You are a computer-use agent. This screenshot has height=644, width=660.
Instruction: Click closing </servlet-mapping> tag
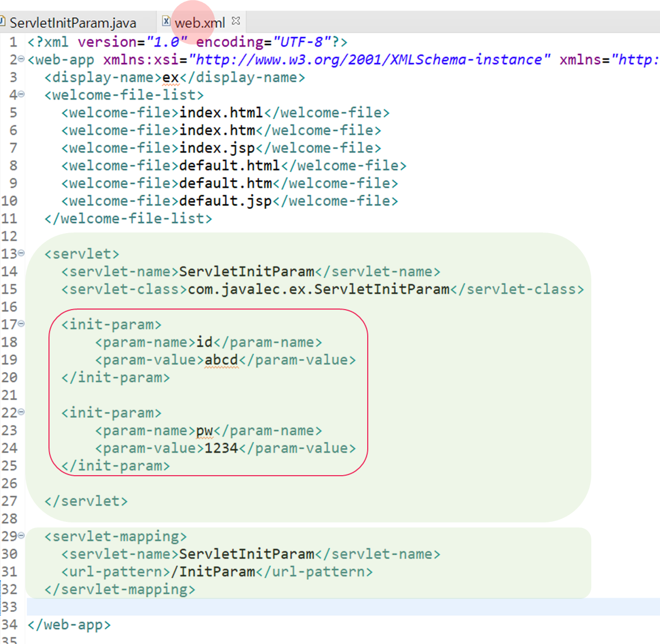tap(120, 590)
